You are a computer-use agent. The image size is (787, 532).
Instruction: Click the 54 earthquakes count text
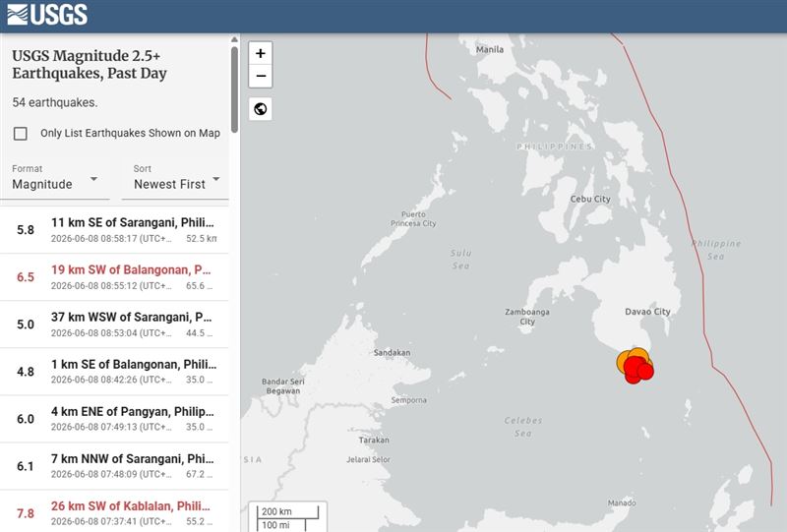click(55, 102)
